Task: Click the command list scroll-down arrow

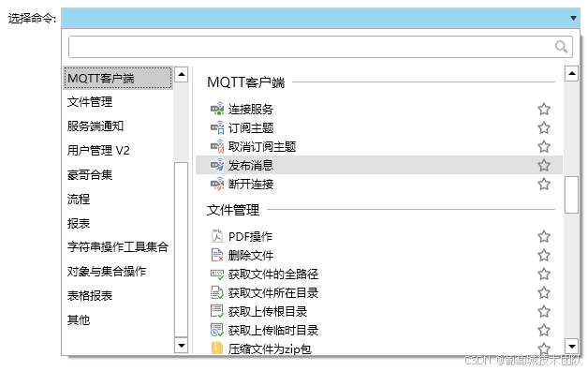Action: tap(571, 347)
